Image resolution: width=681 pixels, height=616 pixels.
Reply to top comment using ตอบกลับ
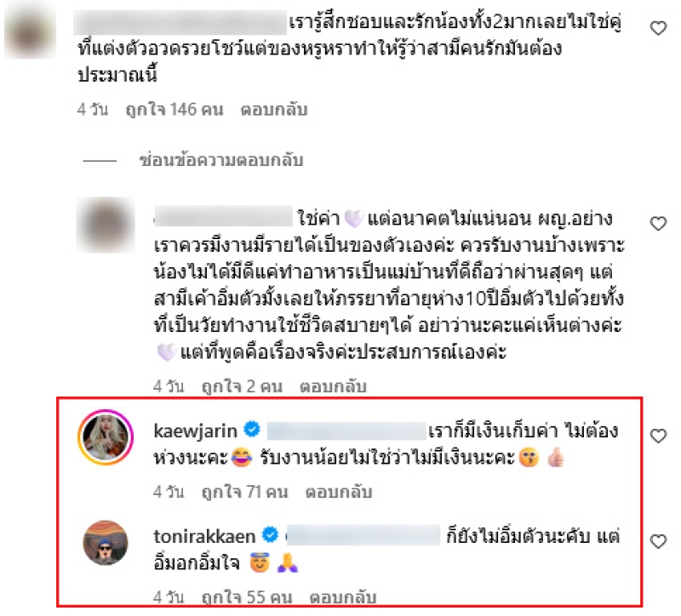pyautogui.click(x=274, y=110)
